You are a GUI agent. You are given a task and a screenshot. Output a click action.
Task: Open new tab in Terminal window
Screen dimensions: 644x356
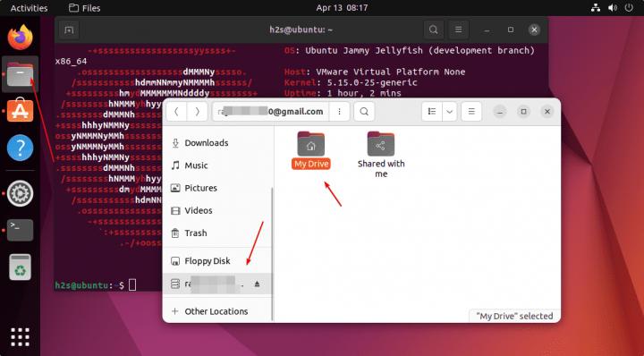tap(69, 30)
